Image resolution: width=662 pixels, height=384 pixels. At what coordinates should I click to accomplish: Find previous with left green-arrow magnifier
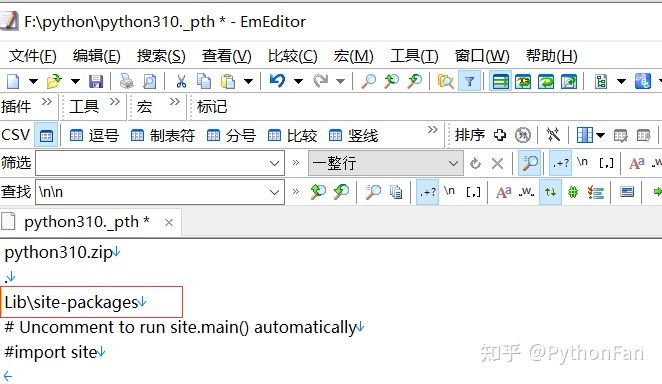click(318, 192)
